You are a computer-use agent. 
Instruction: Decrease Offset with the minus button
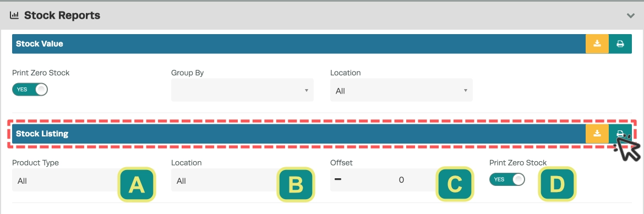pos(338,179)
